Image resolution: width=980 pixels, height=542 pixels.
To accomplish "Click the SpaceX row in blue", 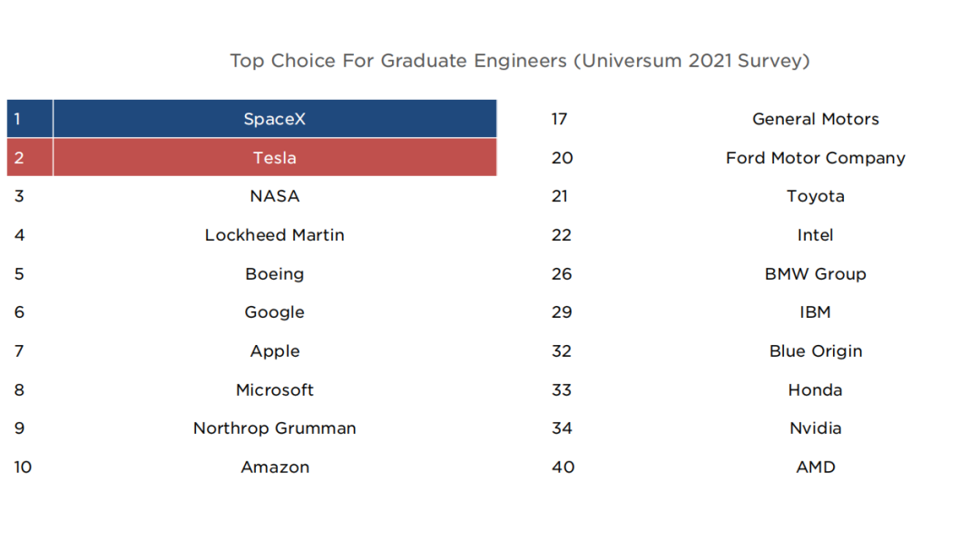I will click(x=274, y=119).
